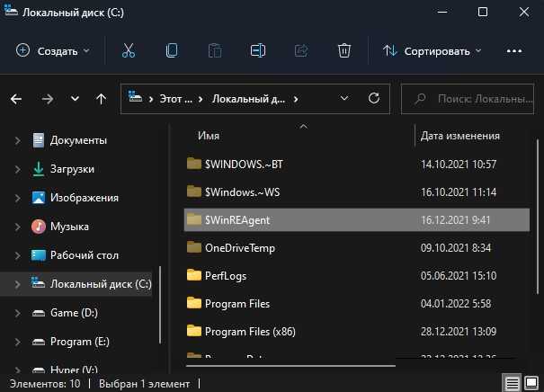Open the Сортировать sort dropdown
544x392 pixels.
point(432,51)
